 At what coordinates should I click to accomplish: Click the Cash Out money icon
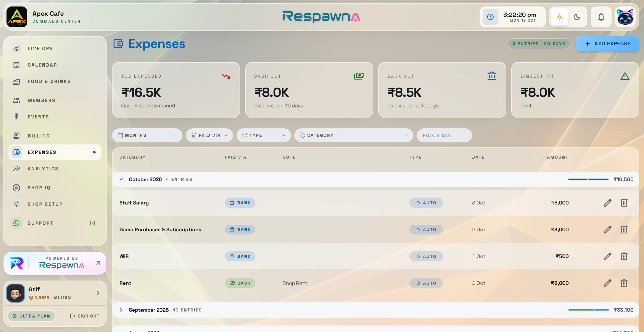point(359,76)
